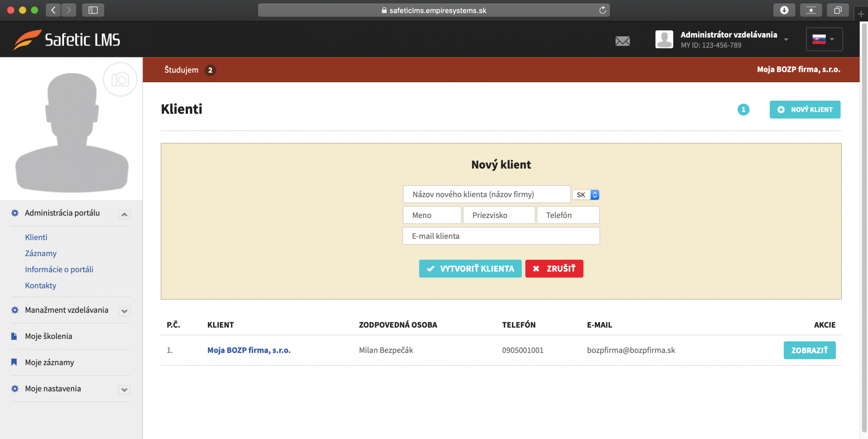Viewport: 868px width, 439px height.
Task: Click the phone number 0905001001
Action: tap(522, 350)
